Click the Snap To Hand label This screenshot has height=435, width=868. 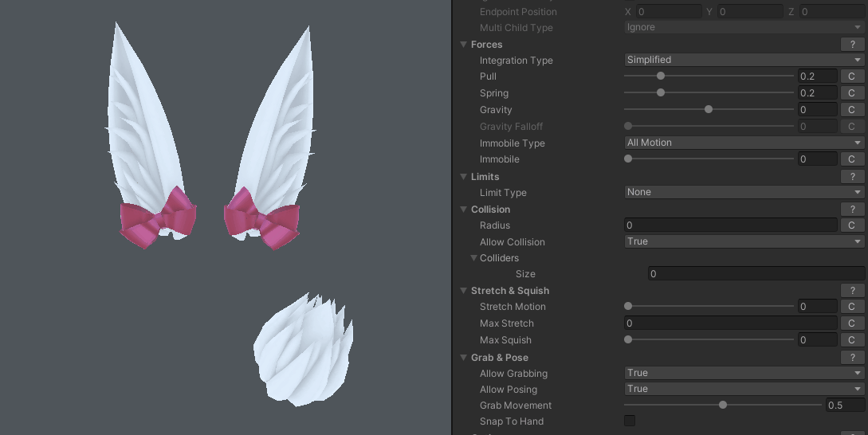pyautogui.click(x=512, y=421)
